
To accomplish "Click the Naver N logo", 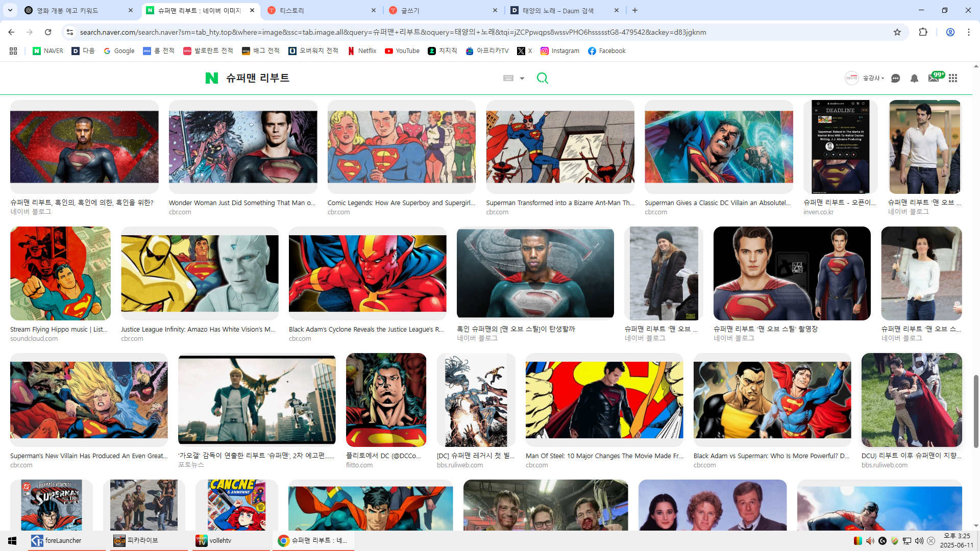I will [211, 78].
